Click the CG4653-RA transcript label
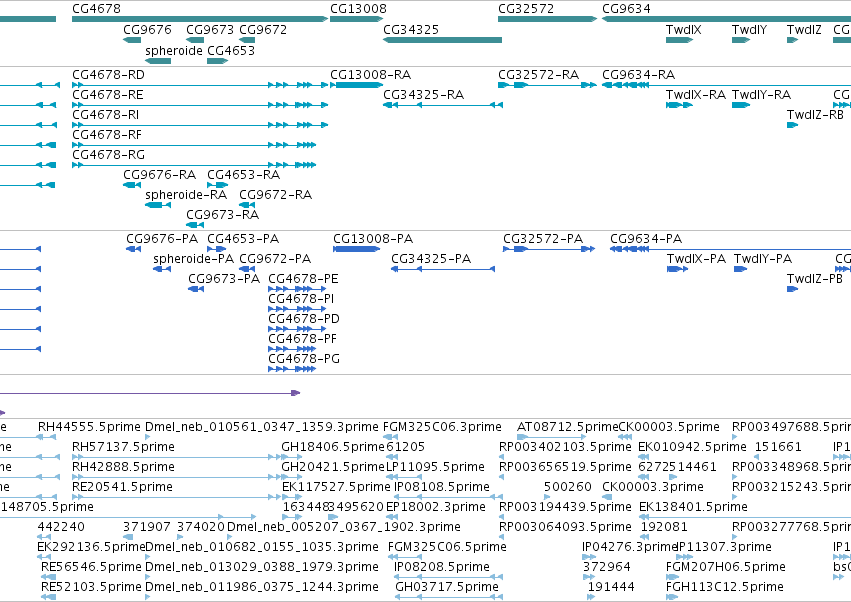851x602 pixels. (x=243, y=175)
